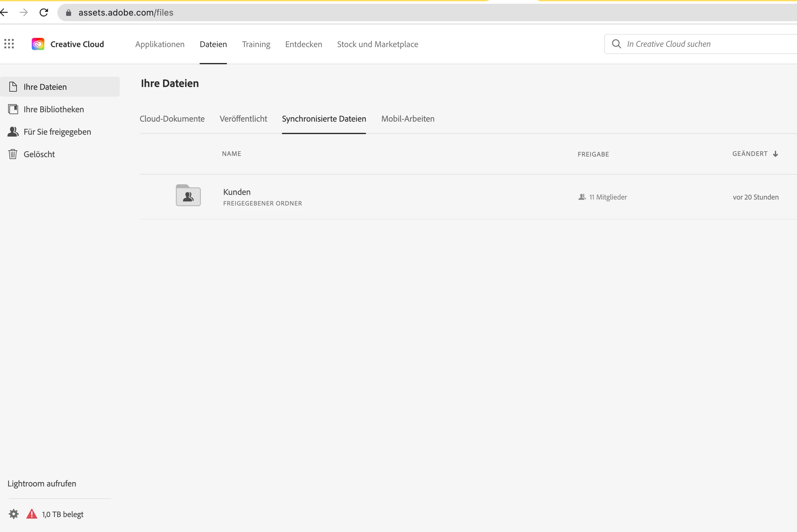Click the 11 Mitglieder sharing link
The image size is (797, 532).
(x=607, y=197)
